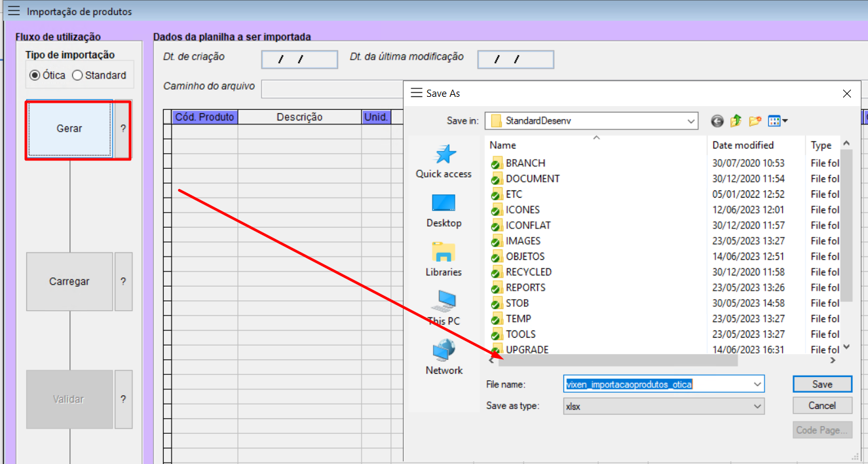Go up one folder level
This screenshot has width=868, height=464.
click(x=736, y=121)
